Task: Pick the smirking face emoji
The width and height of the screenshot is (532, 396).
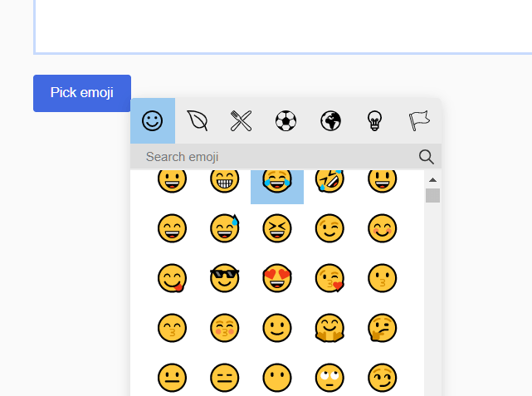Action: tap(383, 378)
